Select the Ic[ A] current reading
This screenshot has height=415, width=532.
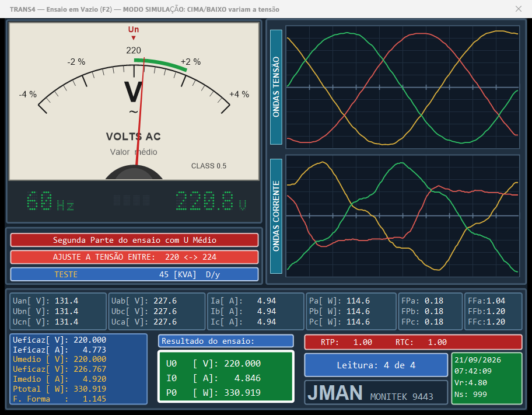(243, 322)
